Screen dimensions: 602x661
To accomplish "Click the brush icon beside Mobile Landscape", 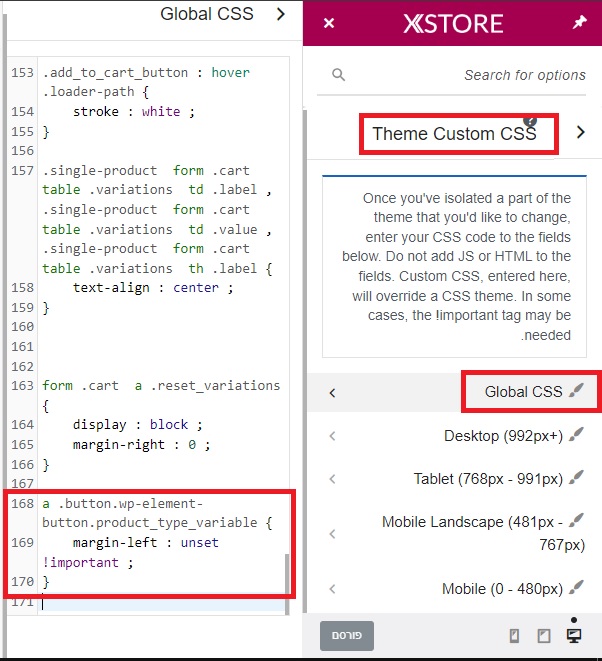I will point(576,520).
